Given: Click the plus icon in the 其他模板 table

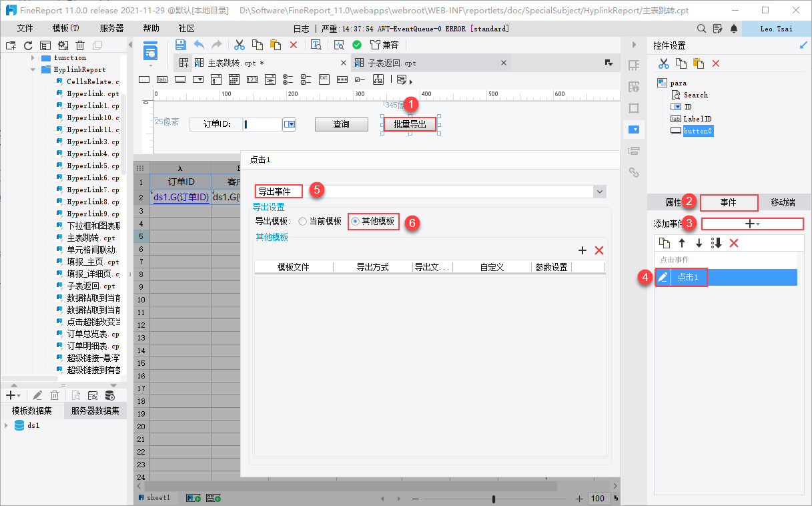Looking at the screenshot, I should pyautogui.click(x=582, y=250).
